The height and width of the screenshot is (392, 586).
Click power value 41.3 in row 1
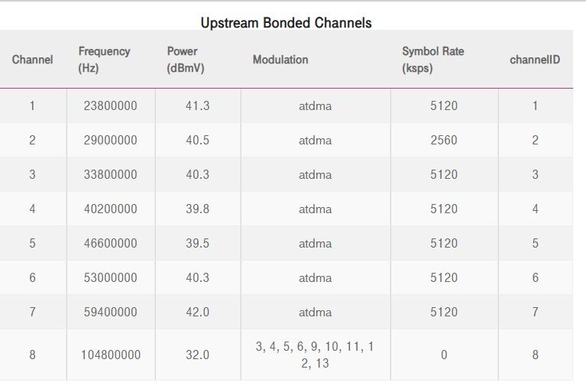click(198, 105)
